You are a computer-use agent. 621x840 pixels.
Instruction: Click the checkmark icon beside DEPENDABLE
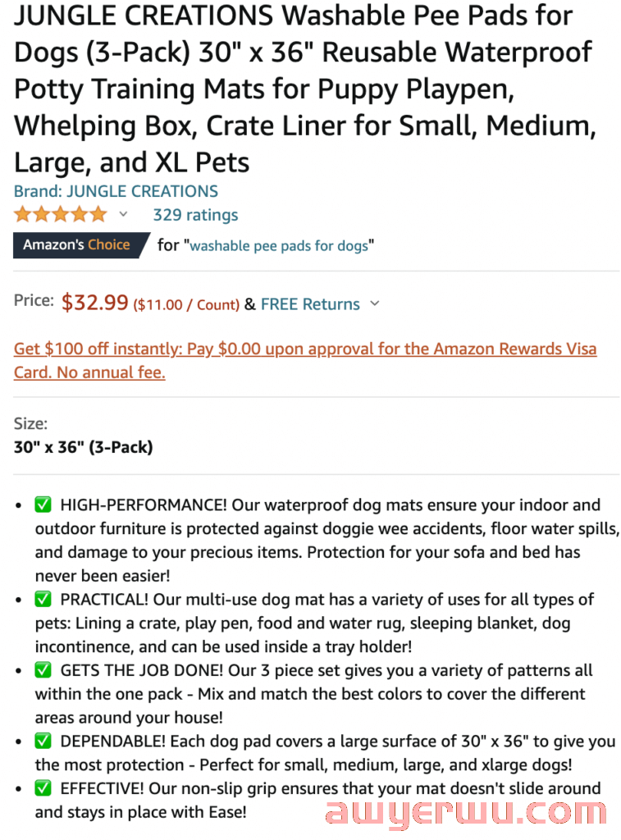pos(43,741)
